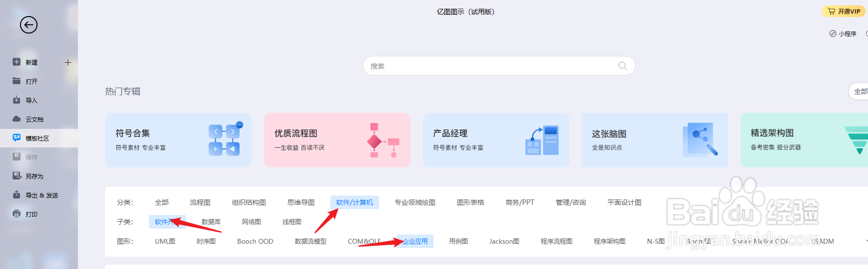
Task: Open the 符号合集 album card
Action: coord(178,140)
